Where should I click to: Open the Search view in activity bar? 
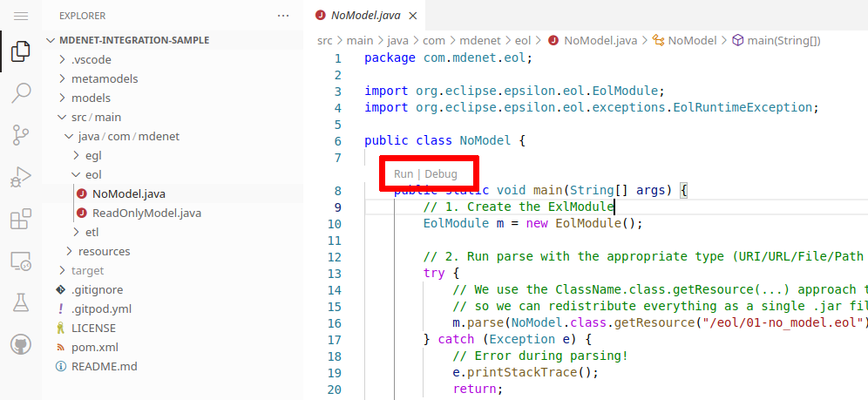21,94
